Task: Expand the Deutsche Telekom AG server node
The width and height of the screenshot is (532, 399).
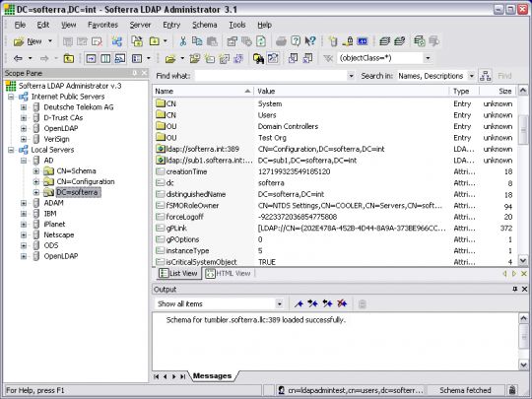Action: [24, 107]
